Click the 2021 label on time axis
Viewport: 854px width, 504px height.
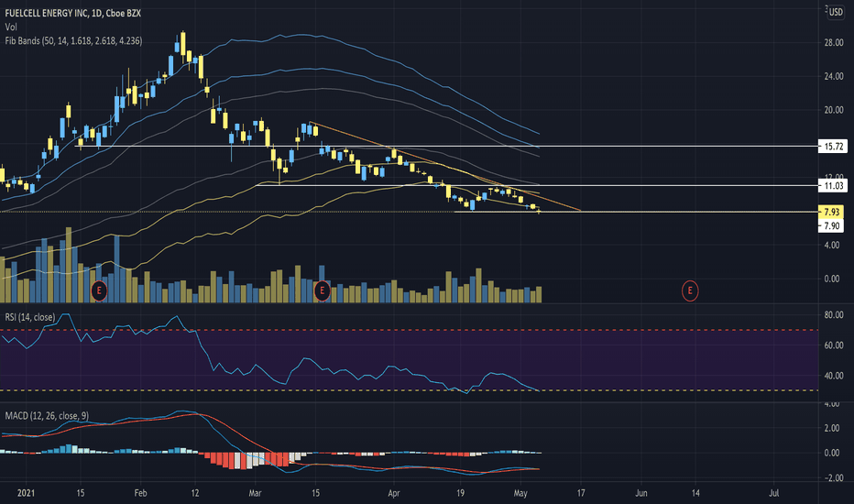(27, 493)
